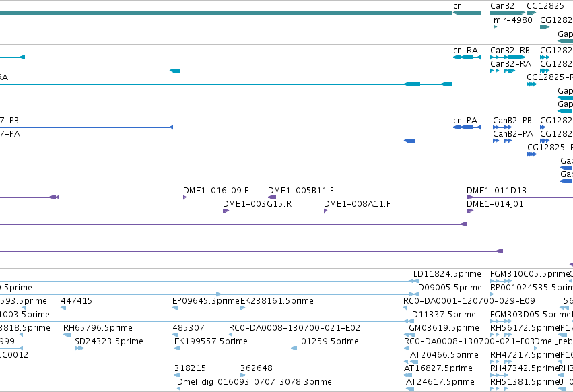This screenshot has width=573, height=392.
Task: Select the FGM303D05.5prime EST
Action: (501, 321)
